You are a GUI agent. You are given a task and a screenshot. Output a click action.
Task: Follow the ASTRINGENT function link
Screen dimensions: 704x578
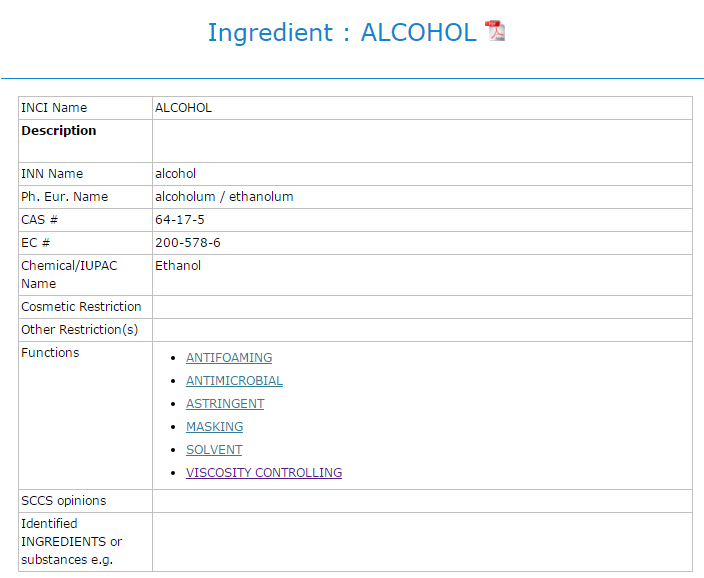(225, 404)
